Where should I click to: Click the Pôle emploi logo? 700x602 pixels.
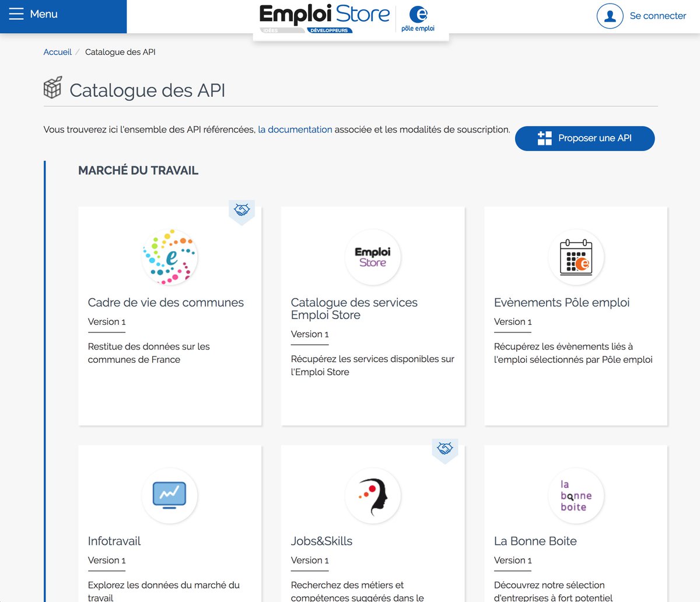418,19
